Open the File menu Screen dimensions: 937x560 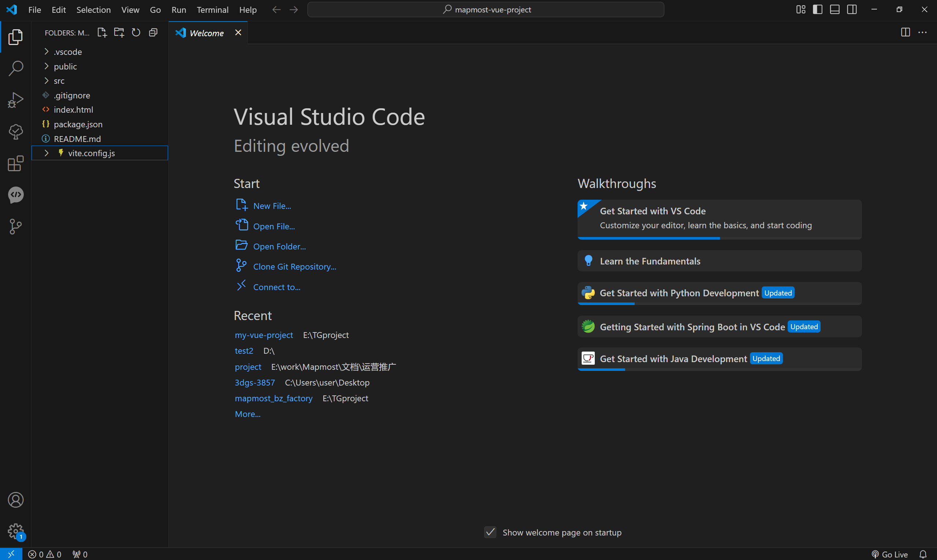pyautogui.click(x=35, y=10)
